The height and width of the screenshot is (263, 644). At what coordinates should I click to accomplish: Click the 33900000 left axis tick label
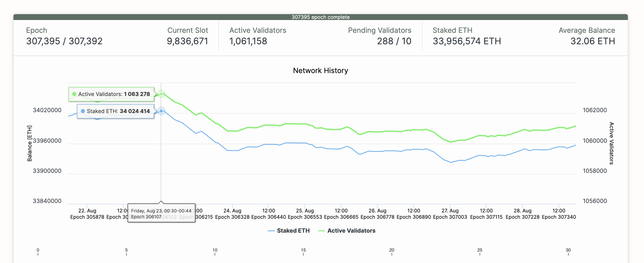tap(47, 171)
